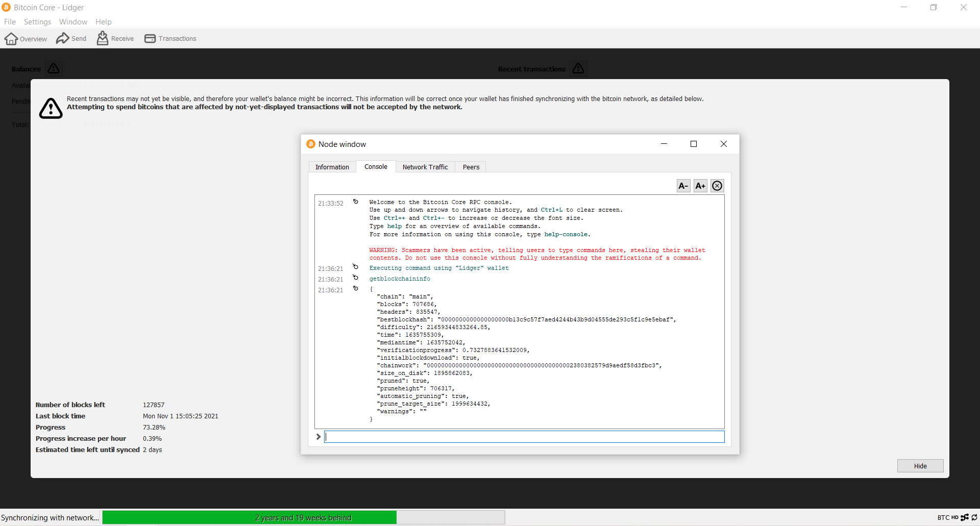980x526 pixels.
Task: Click the Progress value 73.28%
Action: pos(154,428)
